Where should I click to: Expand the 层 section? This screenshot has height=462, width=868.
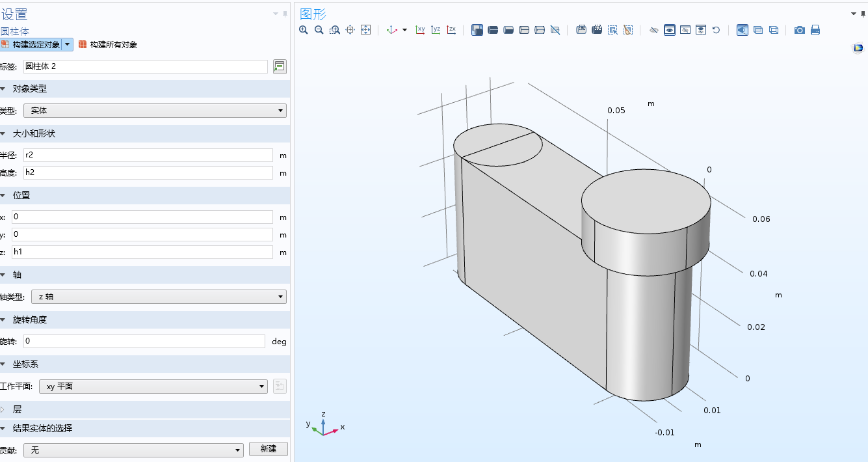[144, 409]
